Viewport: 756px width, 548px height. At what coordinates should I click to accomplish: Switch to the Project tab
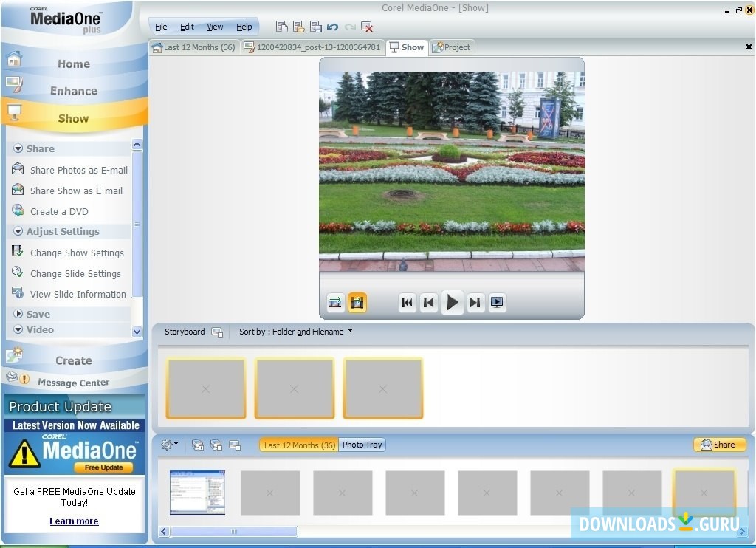click(x=452, y=47)
